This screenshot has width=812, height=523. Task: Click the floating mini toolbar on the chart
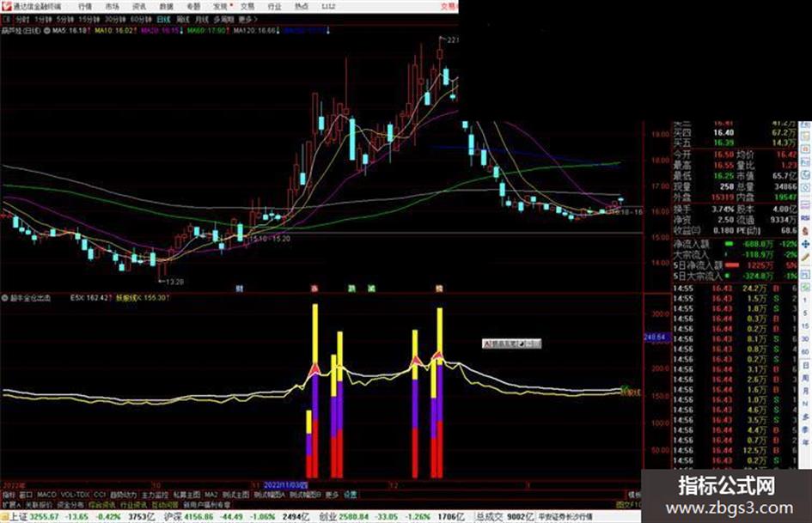pyautogui.click(x=511, y=344)
